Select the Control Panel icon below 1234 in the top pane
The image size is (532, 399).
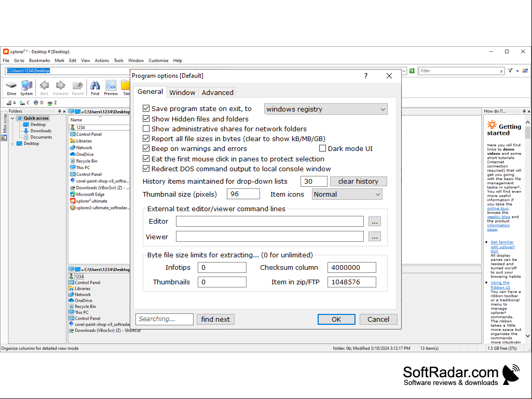point(72,134)
